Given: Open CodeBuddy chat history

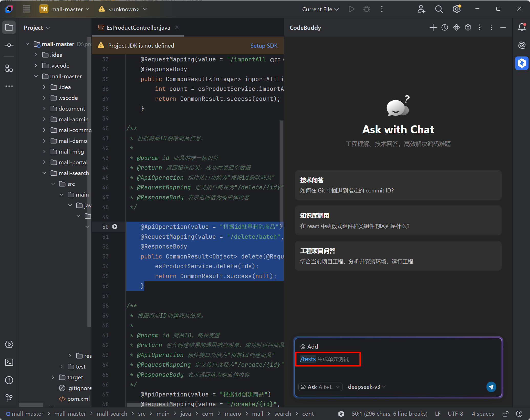Looking at the screenshot, I should 444,27.
